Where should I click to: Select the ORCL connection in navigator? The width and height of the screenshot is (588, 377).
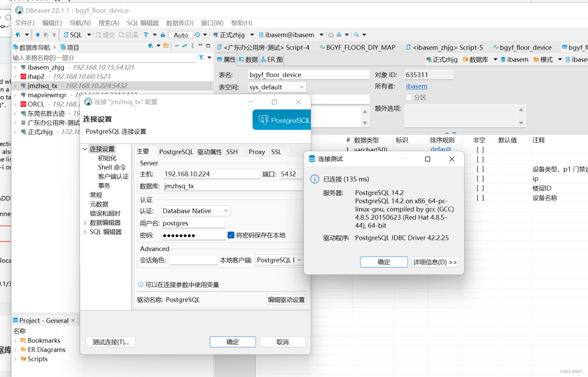click(x=36, y=104)
